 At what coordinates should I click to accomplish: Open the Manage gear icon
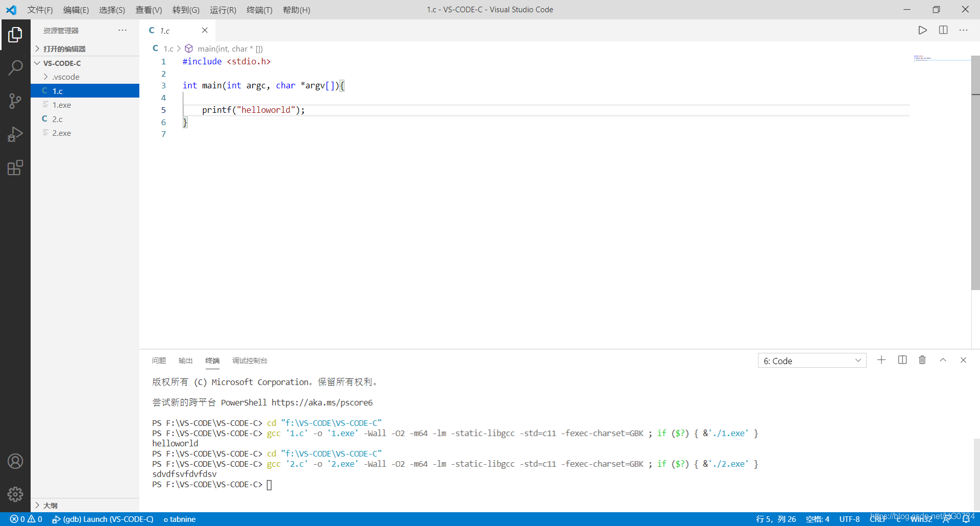(15, 494)
